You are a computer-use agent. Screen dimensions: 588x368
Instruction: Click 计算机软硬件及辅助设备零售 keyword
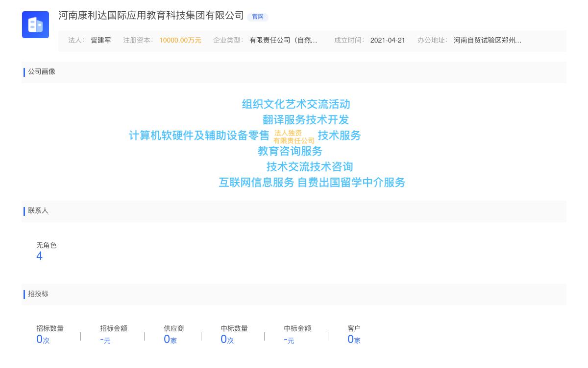[x=199, y=136]
